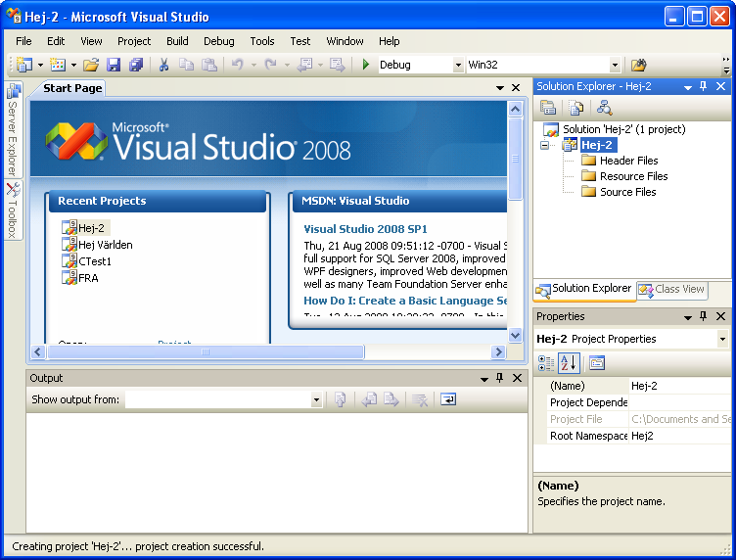The image size is (736, 560).
Task: Click the Solution Explorer Properties icon
Action: click(x=548, y=108)
